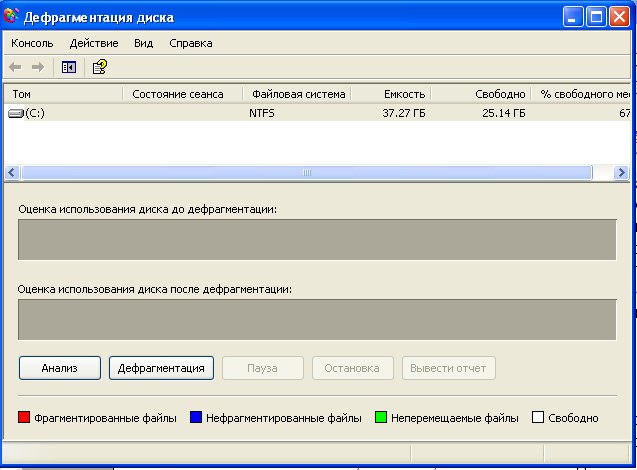Image resolution: width=637 pixels, height=470 pixels.
Task: Click the label Оценка использования диска до дефрагментации
Action: coord(147,210)
